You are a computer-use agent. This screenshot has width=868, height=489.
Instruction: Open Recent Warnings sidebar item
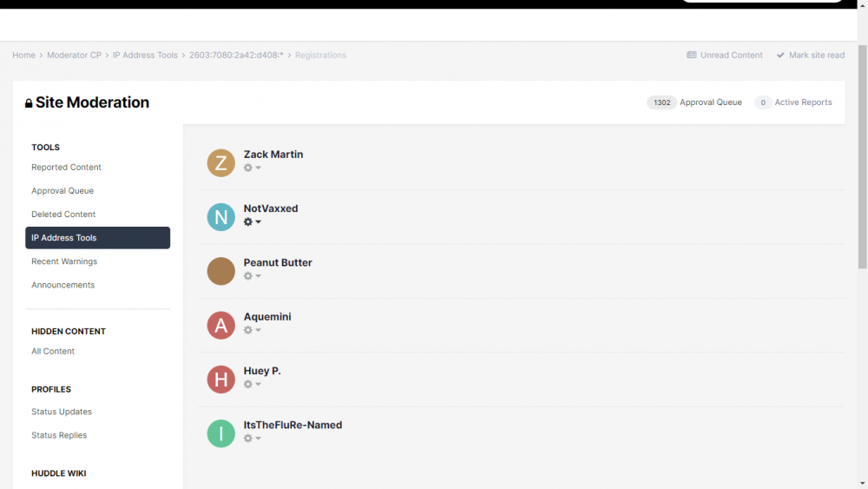point(64,261)
